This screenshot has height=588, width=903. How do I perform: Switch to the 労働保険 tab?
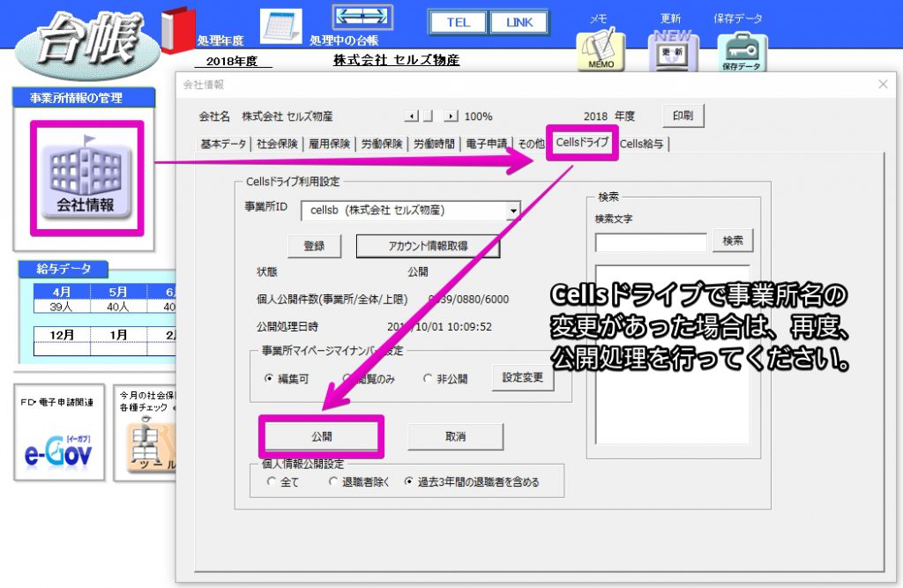[381, 144]
